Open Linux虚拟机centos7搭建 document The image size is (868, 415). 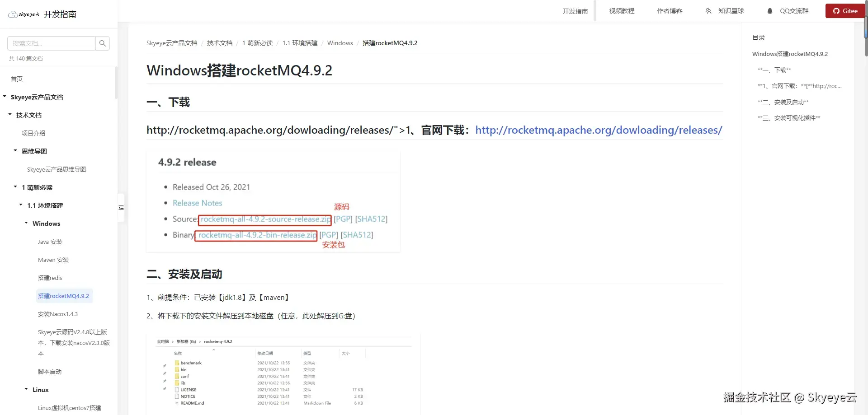(x=70, y=408)
